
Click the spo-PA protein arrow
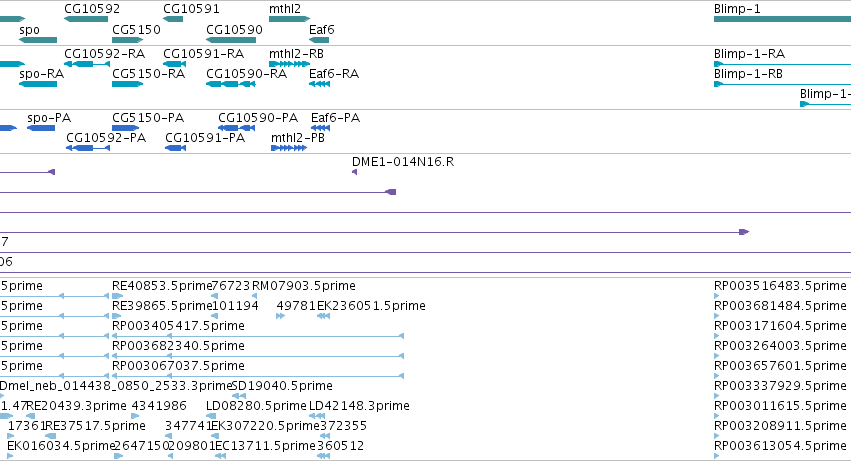pyautogui.click(x=41, y=128)
